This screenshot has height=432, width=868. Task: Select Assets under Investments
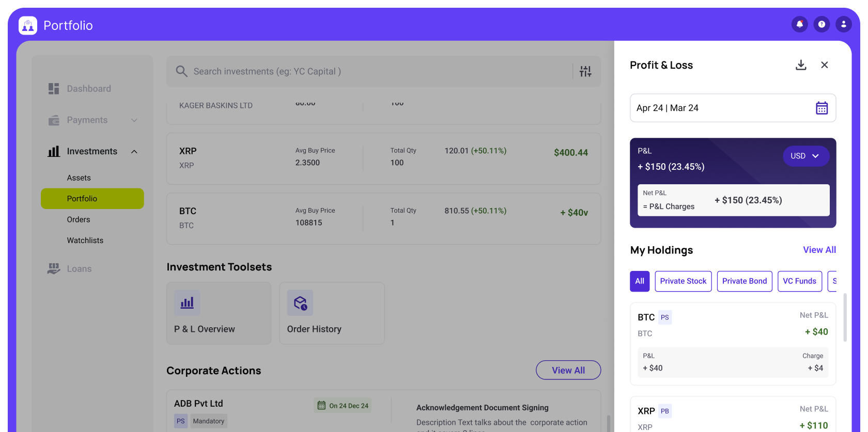(79, 178)
